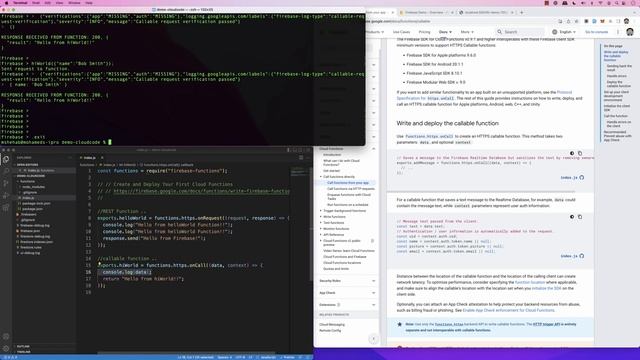Click the magnifier icon in the Firebase Search box
640x360 pixels.
[499, 32]
